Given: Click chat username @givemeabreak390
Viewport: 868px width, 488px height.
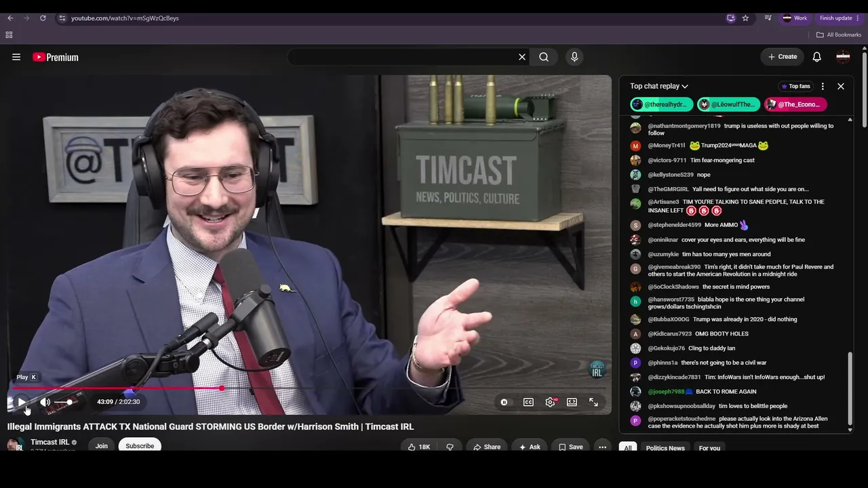Looking at the screenshot, I should pos(674,267).
